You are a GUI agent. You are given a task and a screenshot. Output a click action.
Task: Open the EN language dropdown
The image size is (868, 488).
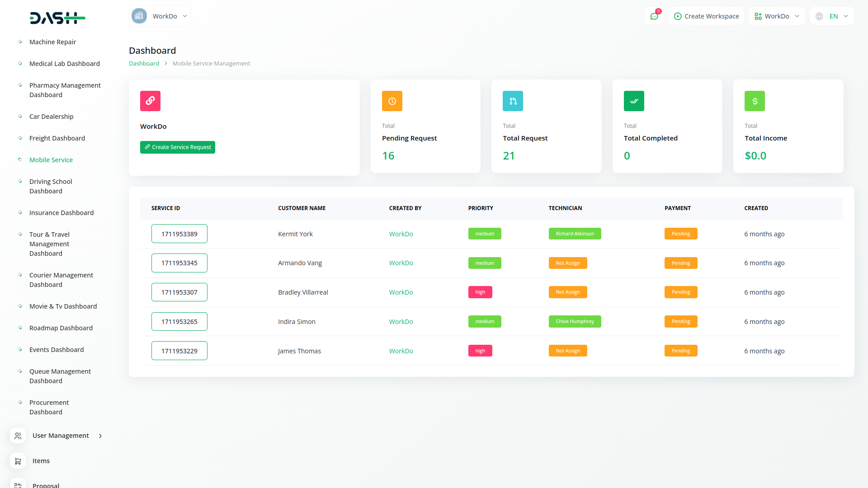(x=832, y=16)
